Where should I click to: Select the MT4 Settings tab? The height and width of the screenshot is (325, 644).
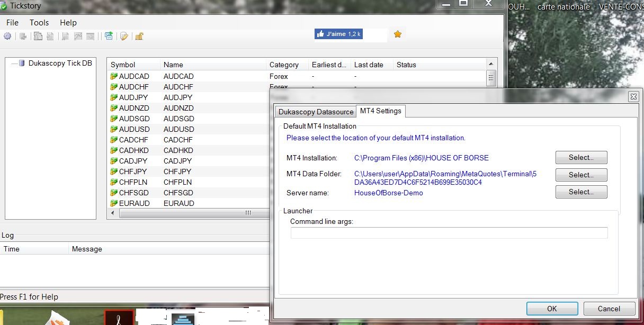pos(381,111)
